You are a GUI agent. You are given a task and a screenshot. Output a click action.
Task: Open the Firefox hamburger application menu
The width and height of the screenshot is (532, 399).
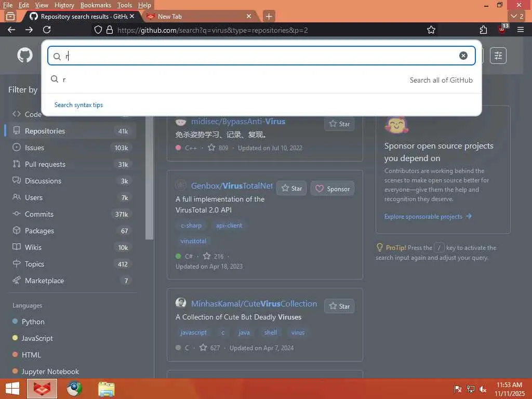[x=521, y=30]
